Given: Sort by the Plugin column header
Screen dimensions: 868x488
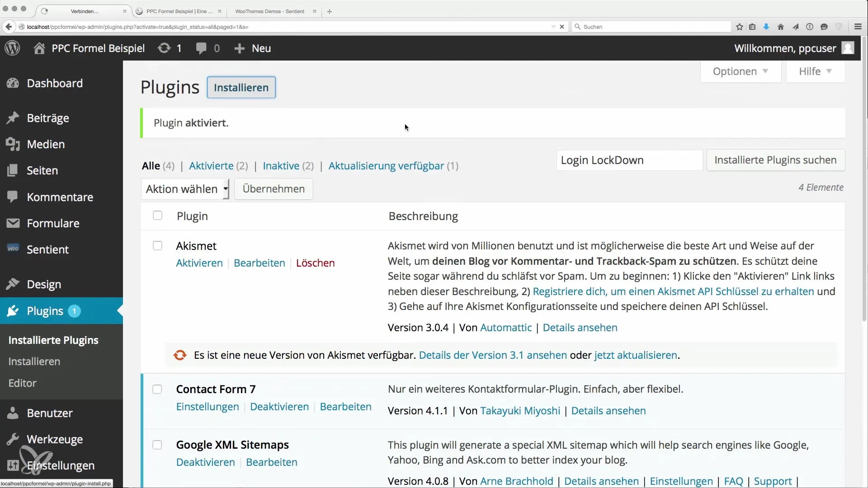Looking at the screenshot, I should (x=192, y=216).
